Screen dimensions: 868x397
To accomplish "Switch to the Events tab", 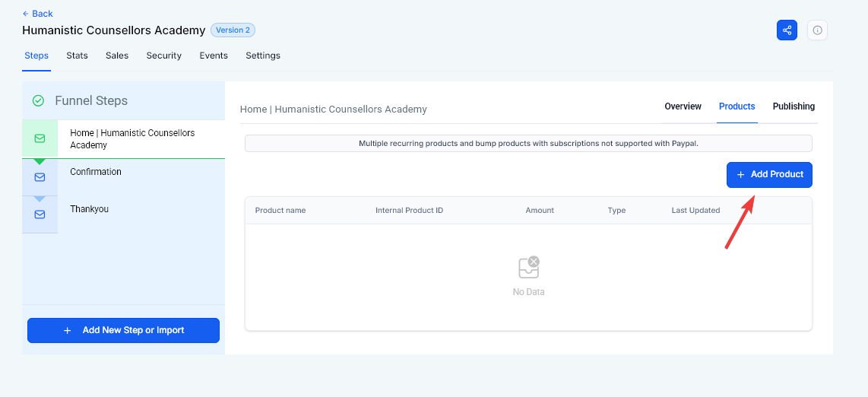I will point(214,56).
